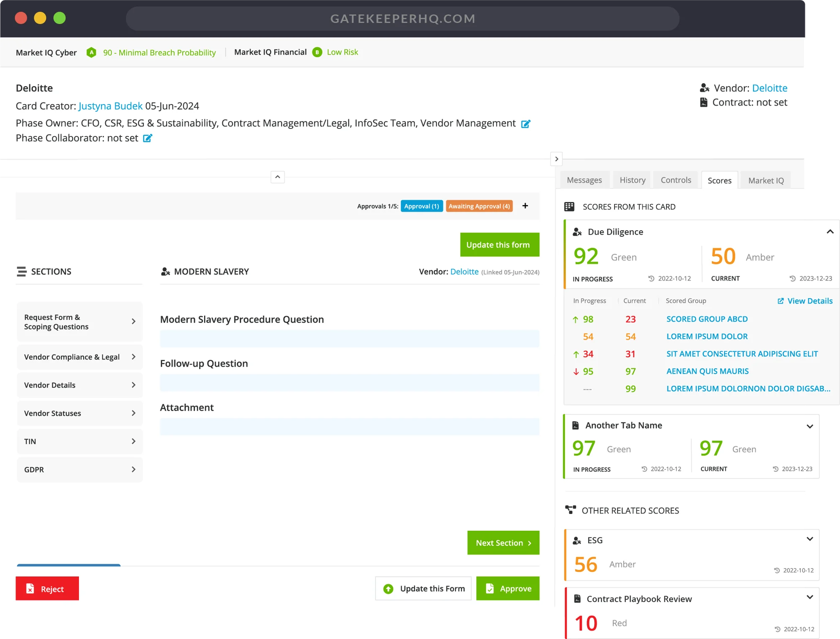The image size is (840, 639).
Task: Expand the Contract Playbook Review card
Action: coord(810,597)
